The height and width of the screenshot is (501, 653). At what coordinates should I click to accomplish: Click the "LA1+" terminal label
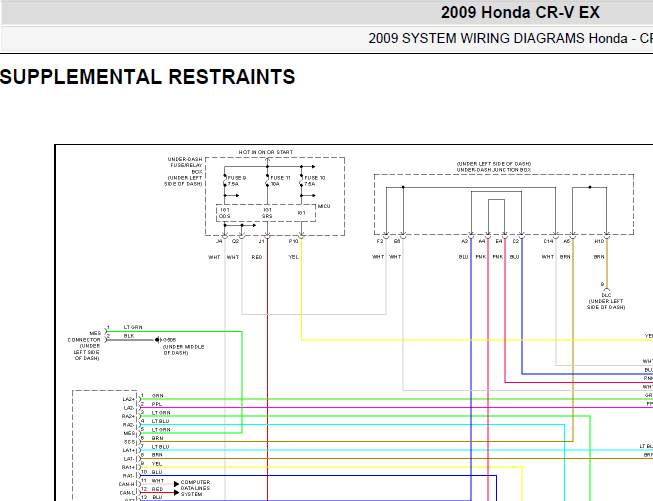[129, 451]
